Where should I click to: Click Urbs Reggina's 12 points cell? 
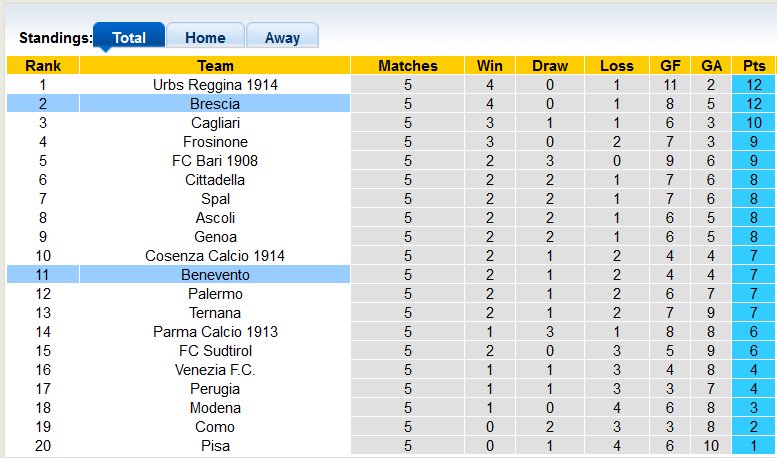(754, 85)
